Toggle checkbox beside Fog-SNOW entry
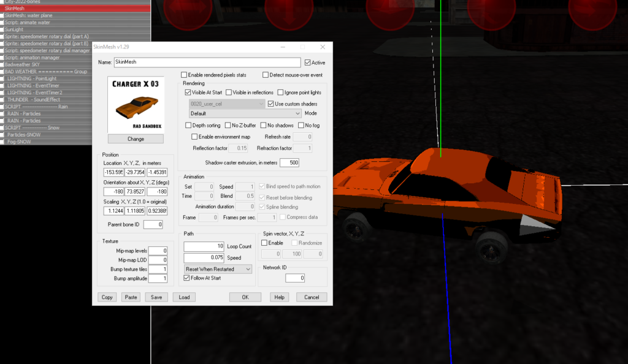Image resolution: width=628 pixels, height=364 pixels. [2, 142]
